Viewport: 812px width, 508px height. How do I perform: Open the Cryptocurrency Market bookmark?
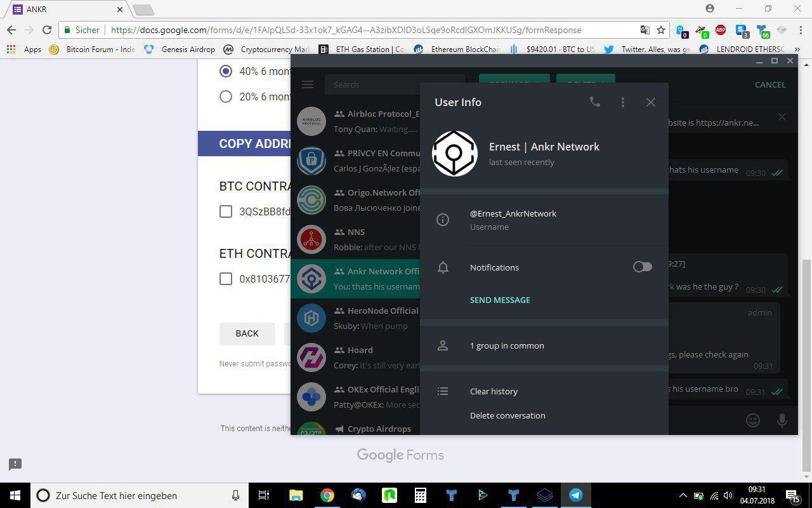[x=267, y=49]
